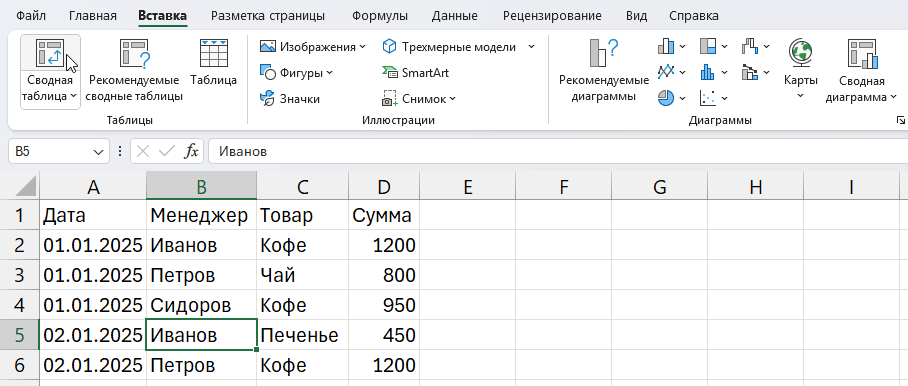Click the fx insert function icon

coord(191,152)
